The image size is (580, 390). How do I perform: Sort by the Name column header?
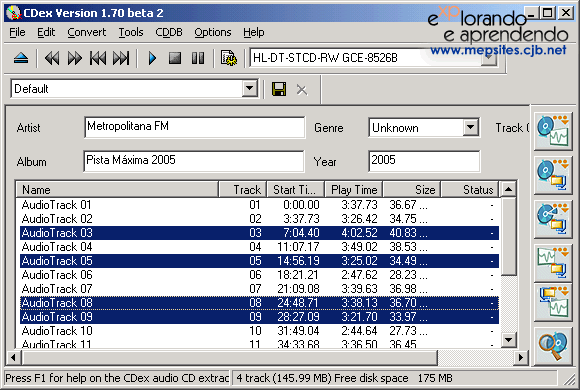[117, 190]
